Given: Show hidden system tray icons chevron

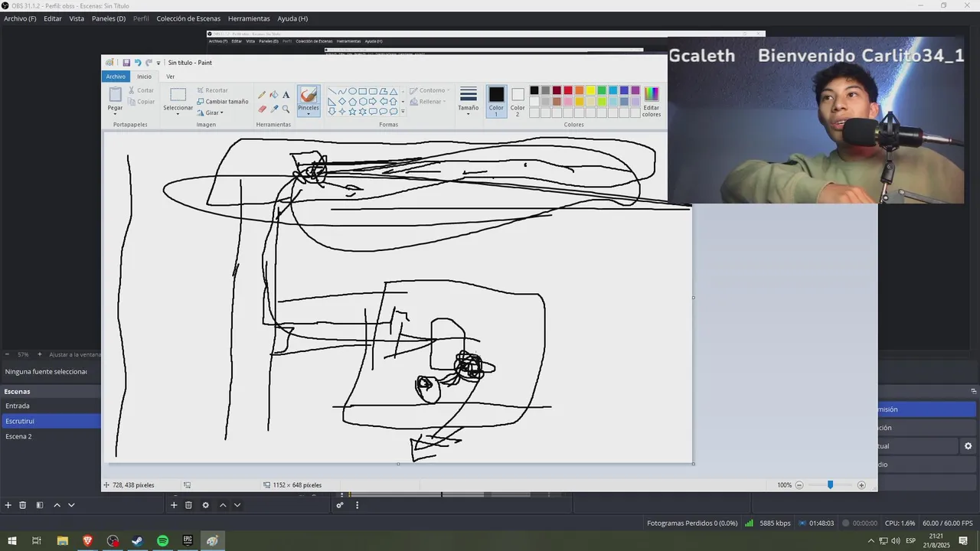Looking at the screenshot, I should pos(871,541).
